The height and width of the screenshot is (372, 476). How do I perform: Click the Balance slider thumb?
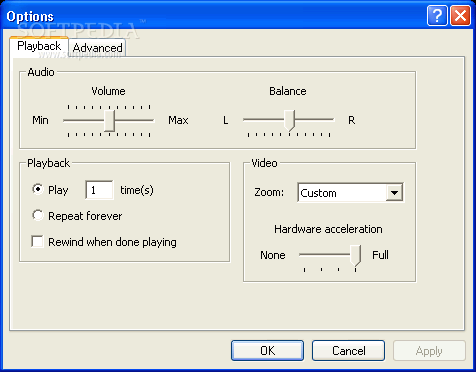(289, 121)
